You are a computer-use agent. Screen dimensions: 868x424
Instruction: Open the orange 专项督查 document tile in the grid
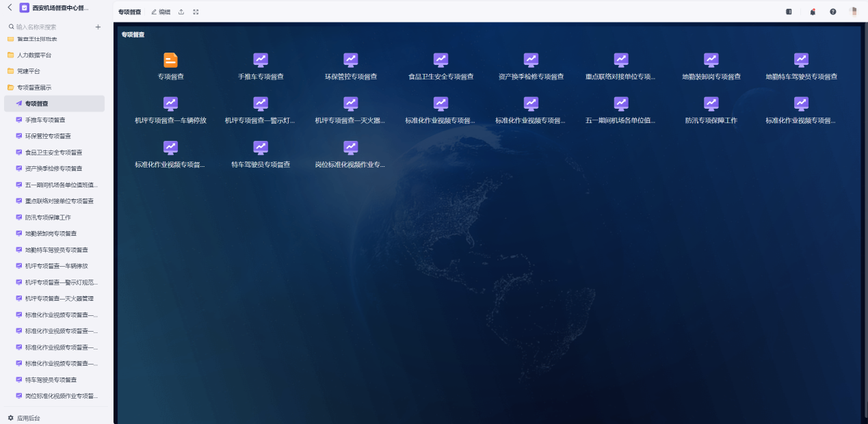[170, 66]
